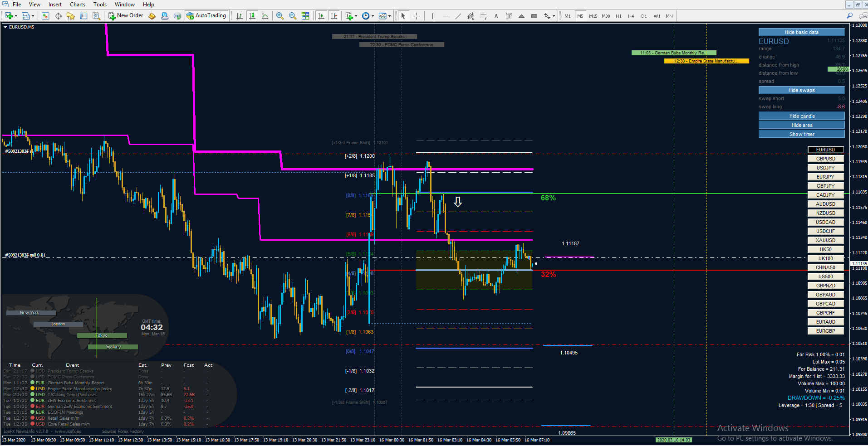Click the Zoom Out magnifier icon
Viewport: 868px width, 446px height.
pos(293,16)
